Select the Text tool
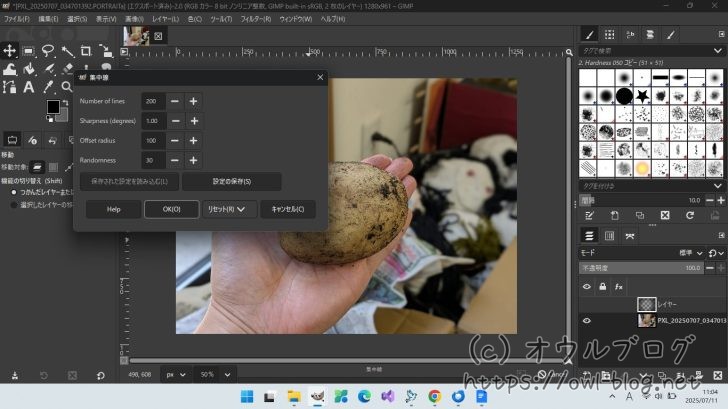 29,87
